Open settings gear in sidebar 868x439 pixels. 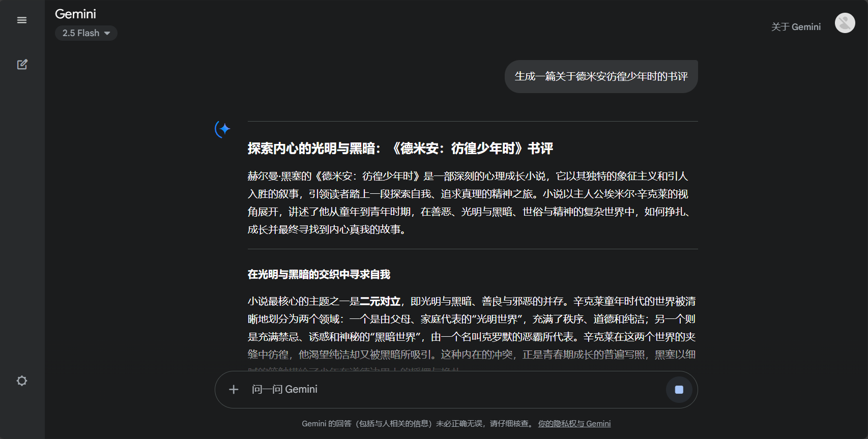22,381
